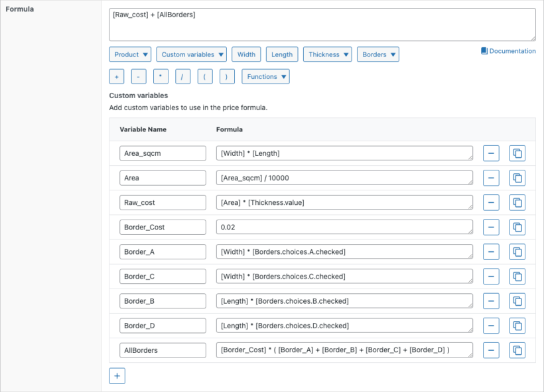Image resolution: width=544 pixels, height=392 pixels.
Task: Expand the Borders dropdown
Action: point(378,54)
